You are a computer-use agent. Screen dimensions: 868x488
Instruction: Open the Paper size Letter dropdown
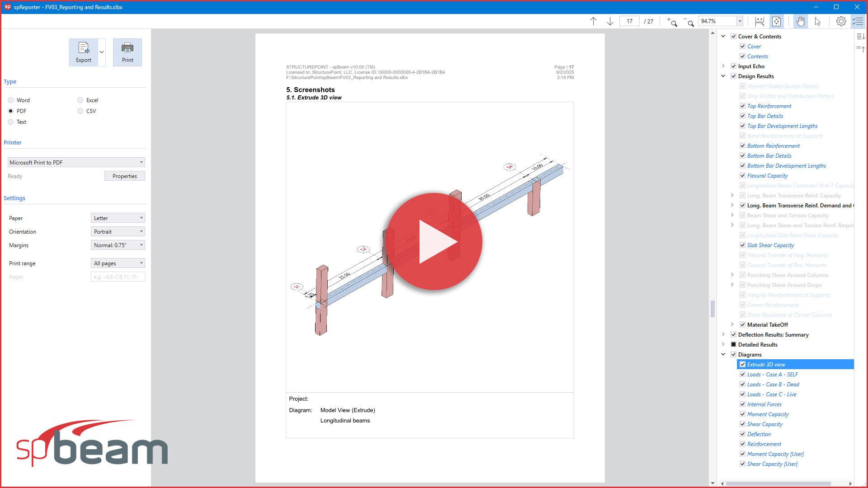pos(118,218)
